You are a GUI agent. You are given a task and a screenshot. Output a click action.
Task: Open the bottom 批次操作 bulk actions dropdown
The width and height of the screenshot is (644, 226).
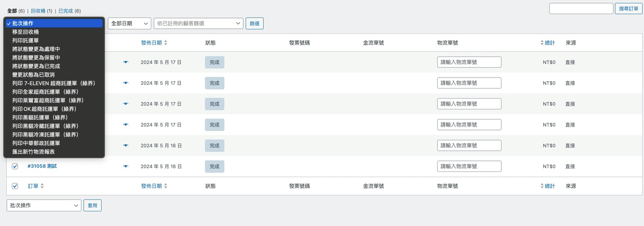[44, 205]
